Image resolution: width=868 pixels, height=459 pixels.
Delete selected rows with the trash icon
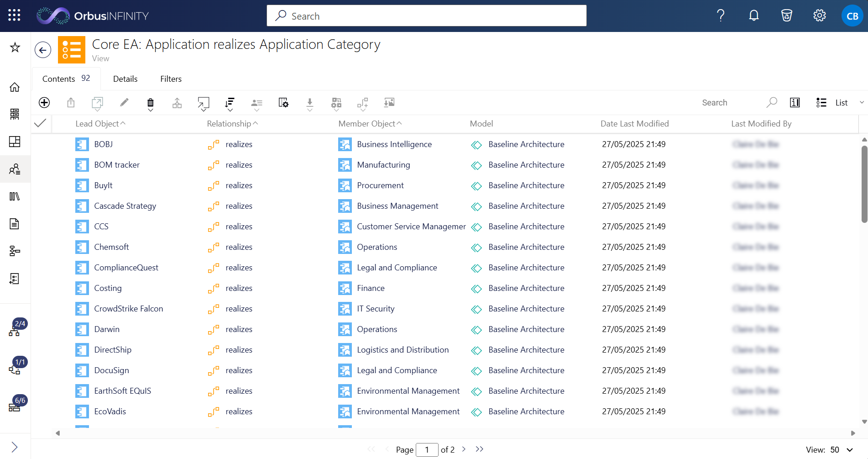(151, 103)
